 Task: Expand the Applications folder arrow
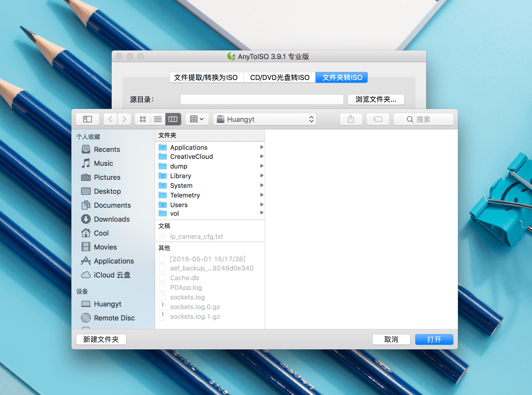[x=262, y=147]
